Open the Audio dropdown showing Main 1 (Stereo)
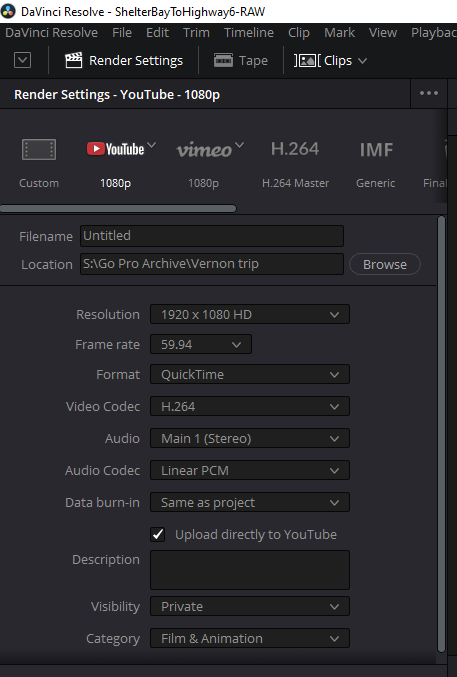Image resolution: width=457 pixels, height=677 pixels. click(250, 438)
